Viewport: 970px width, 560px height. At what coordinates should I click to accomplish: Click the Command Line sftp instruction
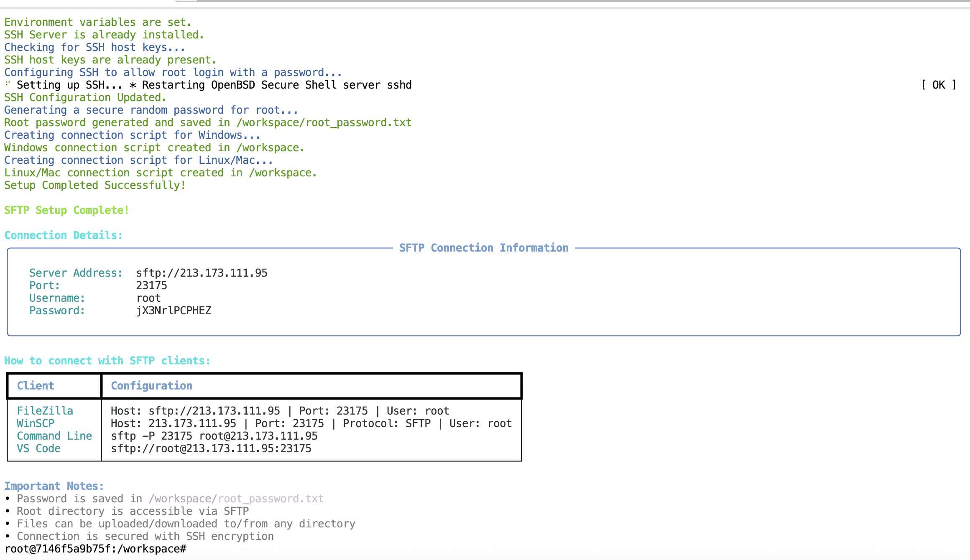pyautogui.click(x=54, y=435)
